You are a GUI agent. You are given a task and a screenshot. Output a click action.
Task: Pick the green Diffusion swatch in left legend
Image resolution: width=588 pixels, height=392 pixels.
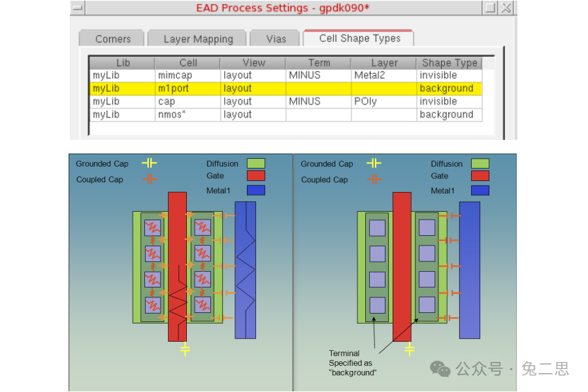tap(255, 163)
